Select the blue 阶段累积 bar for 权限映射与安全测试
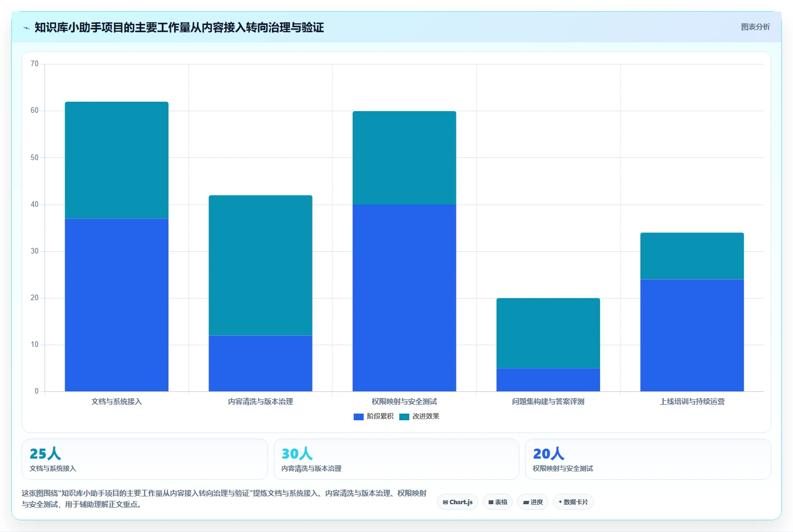The height and width of the screenshot is (532, 793). pos(404,298)
